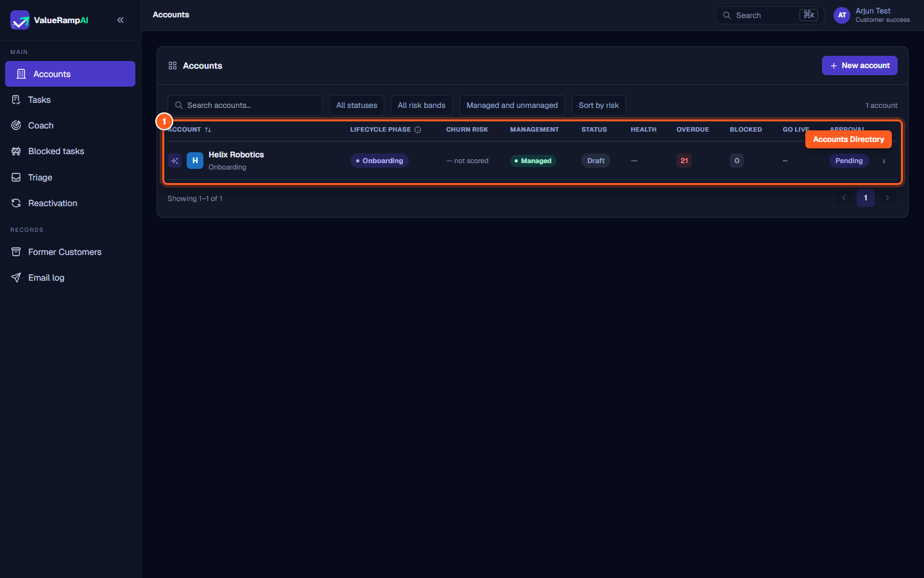Image resolution: width=924 pixels, height=578 pixels.
Task: Click the Overdue column header
Action: click(693, 130)
